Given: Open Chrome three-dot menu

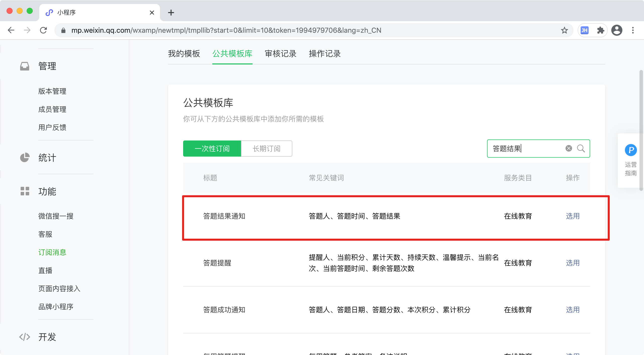Looking at the screenshot, I should (x=633, y=30).
